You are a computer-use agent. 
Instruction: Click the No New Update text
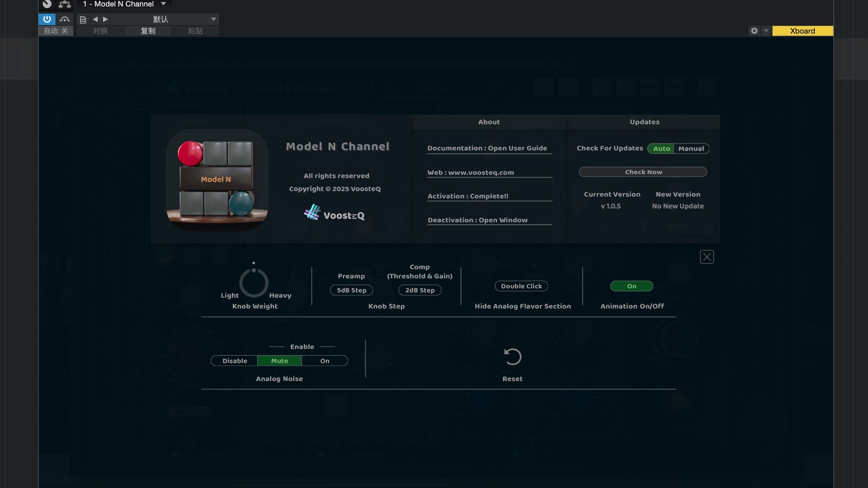click(x=678, y=206)
